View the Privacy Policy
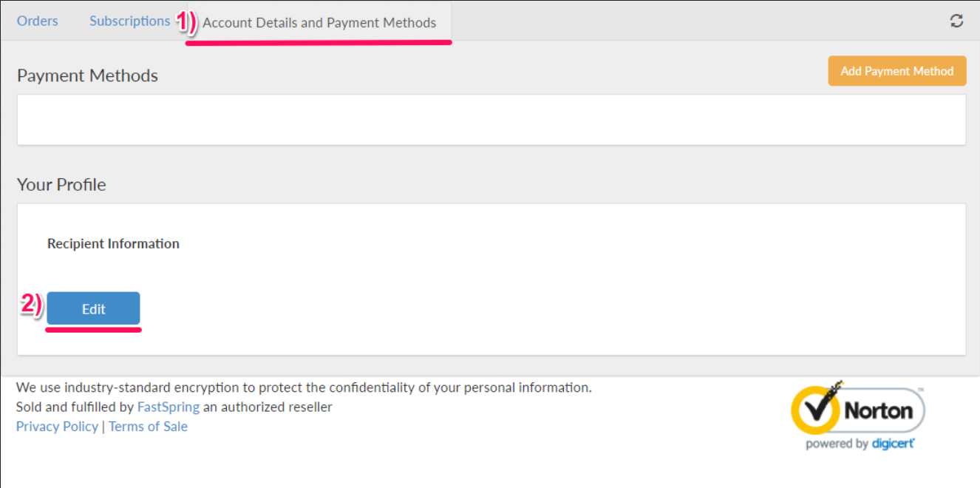This screenshot has height=488, width=980. pyautogui.click(x=57, y=426)
